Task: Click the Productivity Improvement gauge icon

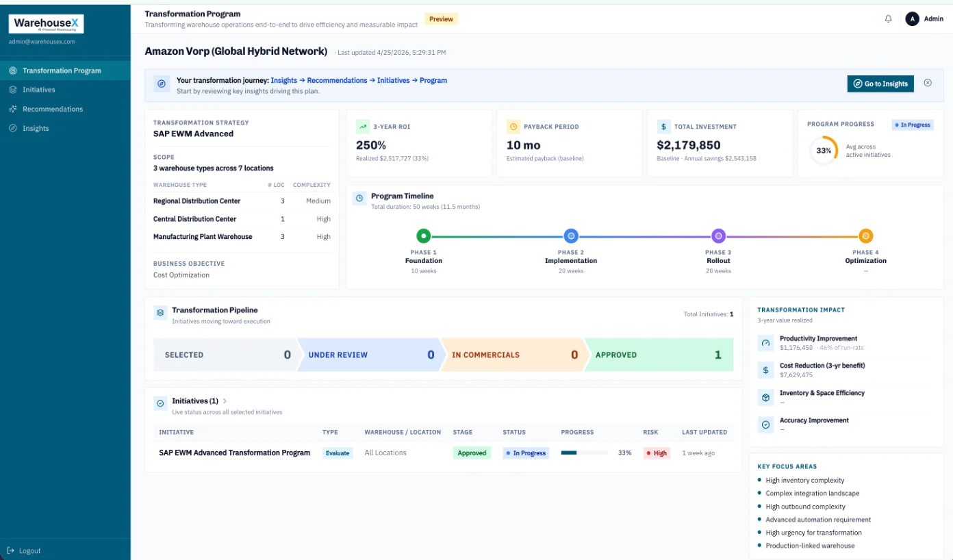Action: click(765, 342)
